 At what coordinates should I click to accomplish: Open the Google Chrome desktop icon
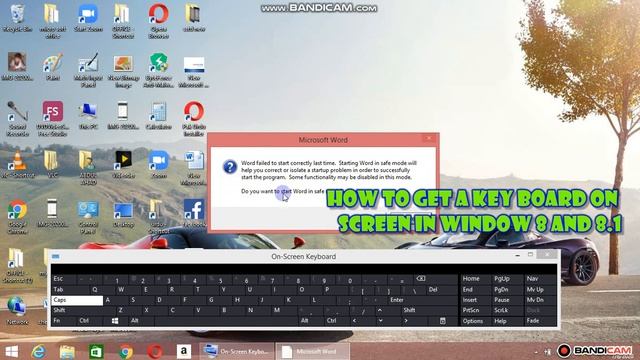pyautogui.click(x=18, y=217)
